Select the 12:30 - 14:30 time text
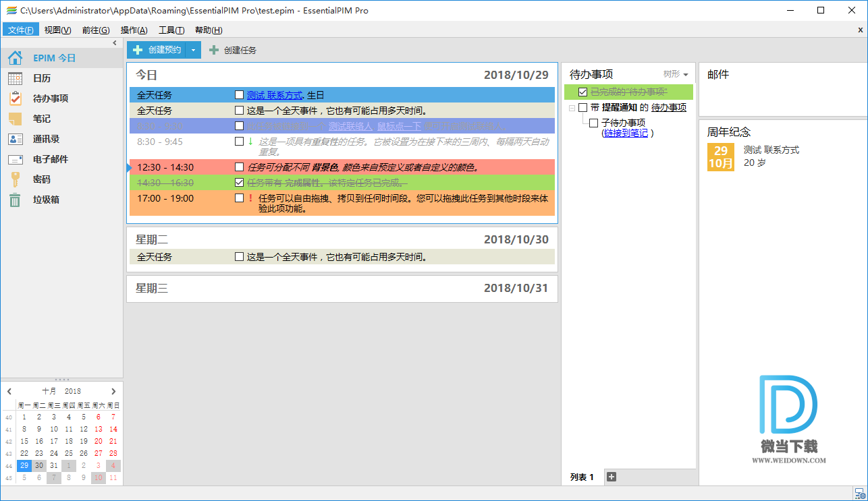The width and height of the screenshot is (868, 501). [165, 167]
